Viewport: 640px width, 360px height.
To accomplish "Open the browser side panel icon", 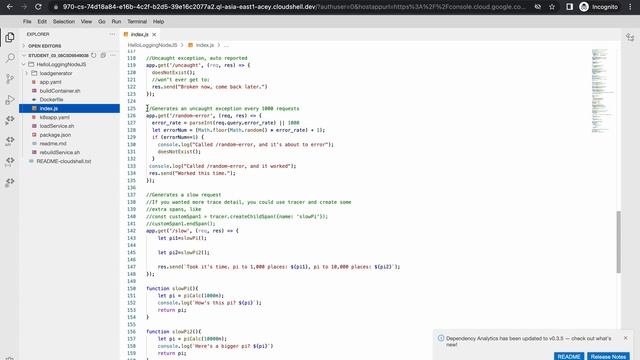I will click(569, 7).
